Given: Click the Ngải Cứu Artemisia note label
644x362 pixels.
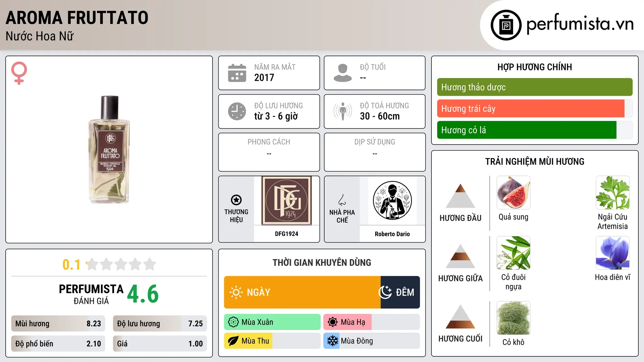Looking at the screenshot, I should pos(613,222).
